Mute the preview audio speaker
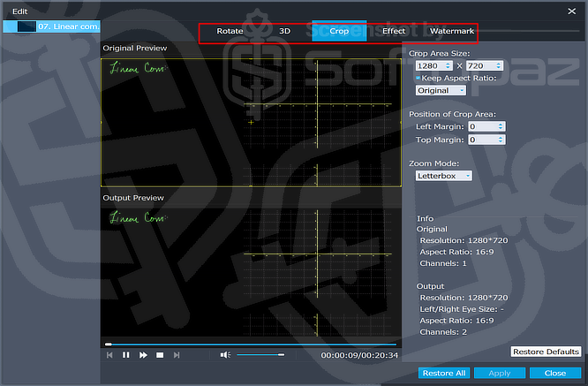This screenshot has height=386, width=588. pyautogui.click(x=225, y=355)
